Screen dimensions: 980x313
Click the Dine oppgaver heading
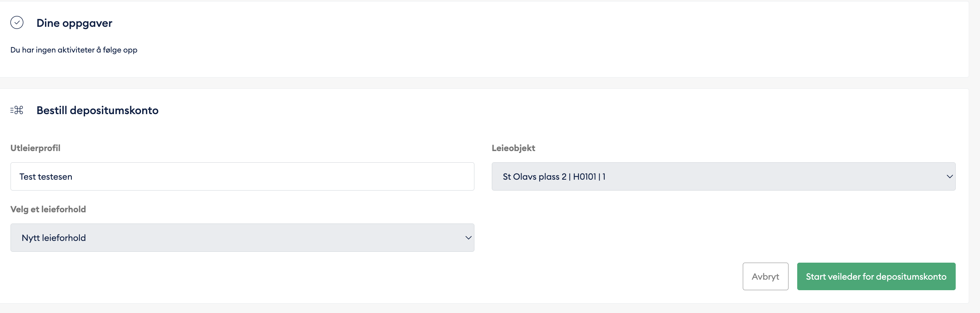point(74,23)
